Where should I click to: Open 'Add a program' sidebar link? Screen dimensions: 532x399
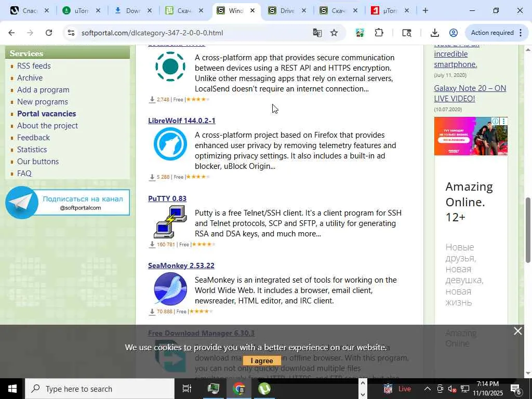[43, 89]
